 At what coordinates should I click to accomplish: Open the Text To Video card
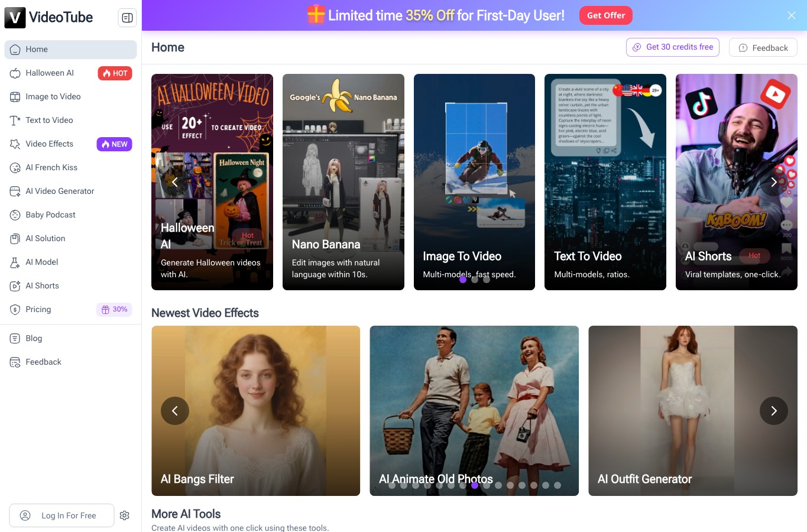click(x=605, y=182)
